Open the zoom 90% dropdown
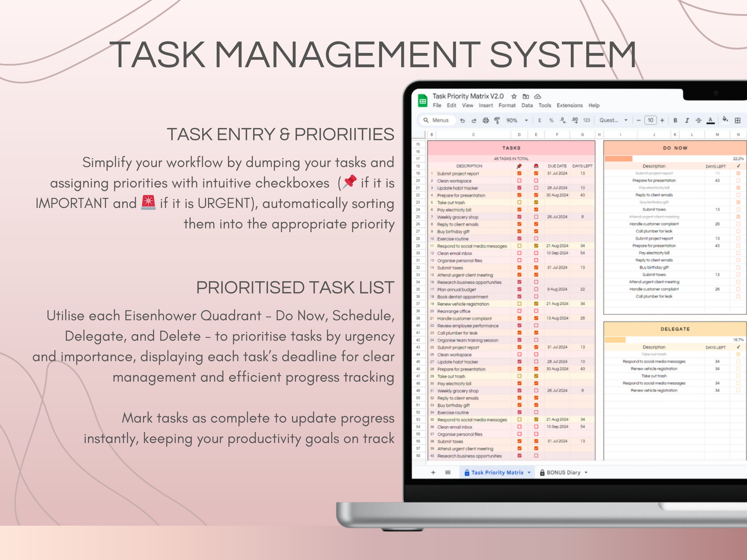Viewport: 747px width, 560px height. tap(517, 121)
